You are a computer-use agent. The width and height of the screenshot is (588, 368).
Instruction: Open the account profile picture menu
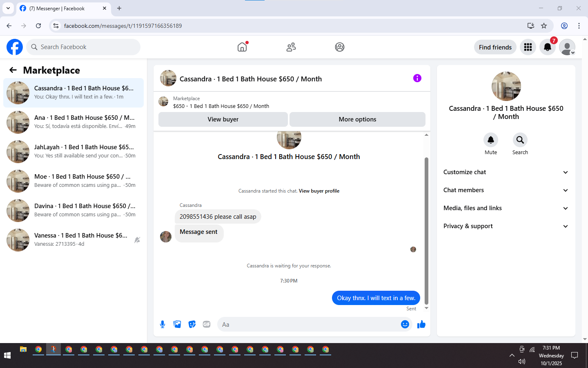point(567,47)
